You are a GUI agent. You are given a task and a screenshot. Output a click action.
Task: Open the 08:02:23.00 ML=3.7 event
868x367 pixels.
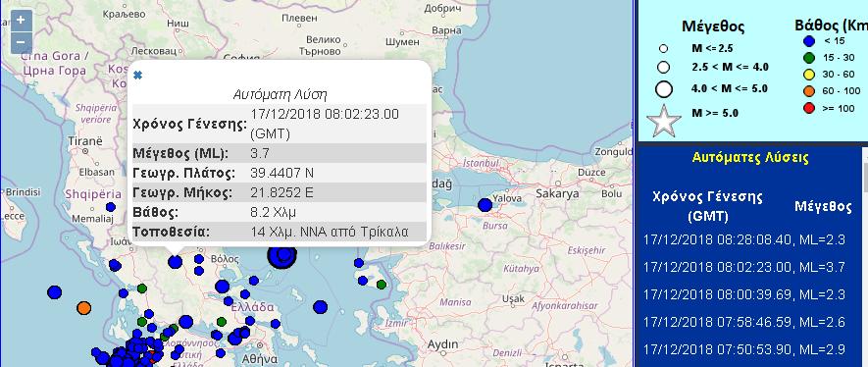[x=744, y=267]
